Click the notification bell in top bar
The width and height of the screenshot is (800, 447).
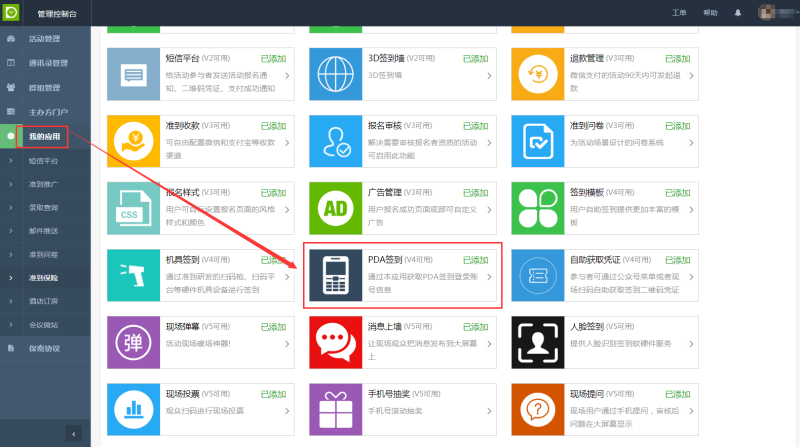[738, 13]
